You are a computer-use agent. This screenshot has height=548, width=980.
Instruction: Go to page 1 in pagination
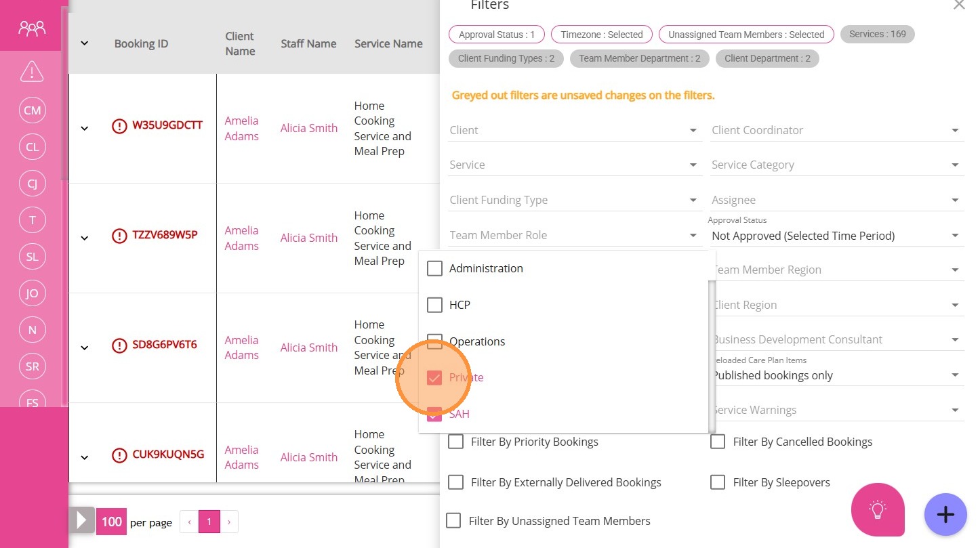point(209,522)
